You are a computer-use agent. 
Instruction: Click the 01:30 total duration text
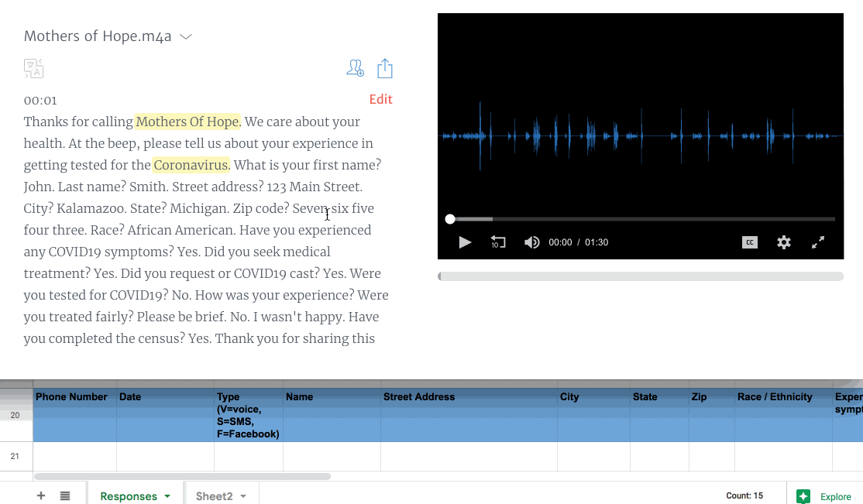pos(597,242)
